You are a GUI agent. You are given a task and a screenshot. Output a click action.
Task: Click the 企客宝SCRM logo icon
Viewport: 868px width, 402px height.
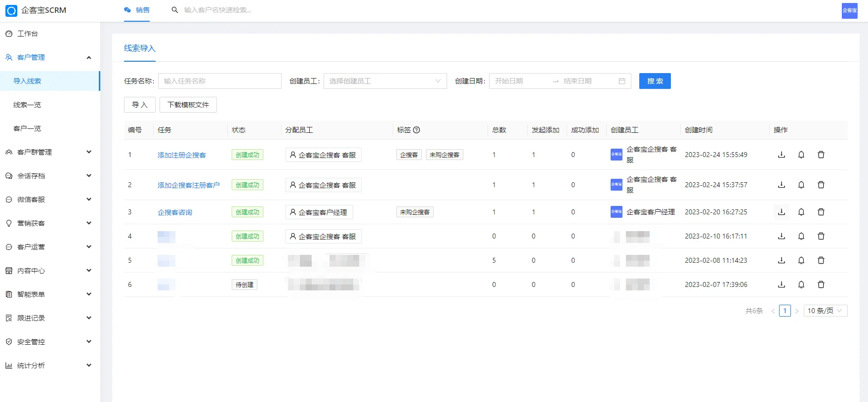tap(11, 10)
